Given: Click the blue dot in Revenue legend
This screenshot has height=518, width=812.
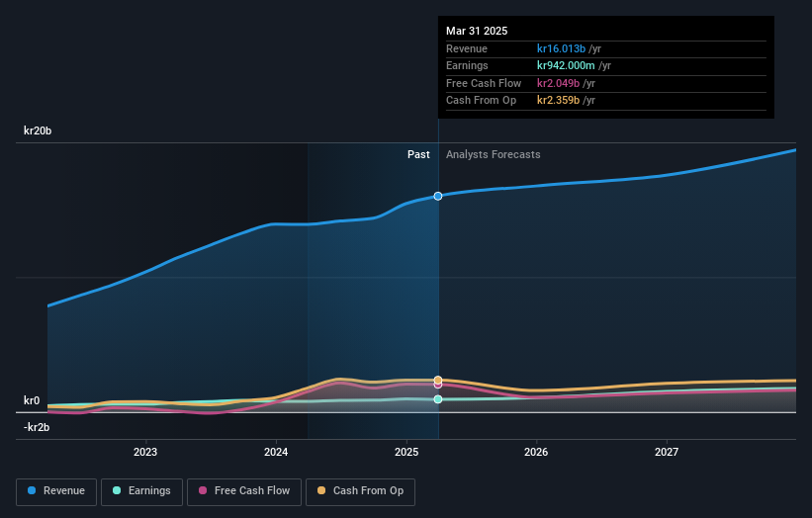Looking at the screenshot, I should [32, 490].
